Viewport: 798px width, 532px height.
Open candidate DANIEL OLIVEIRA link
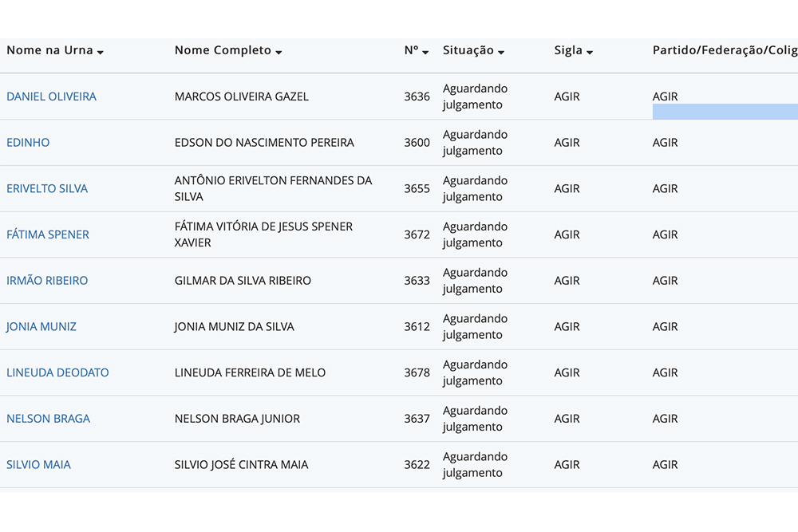pyautogui.click(x=51, y=97)
